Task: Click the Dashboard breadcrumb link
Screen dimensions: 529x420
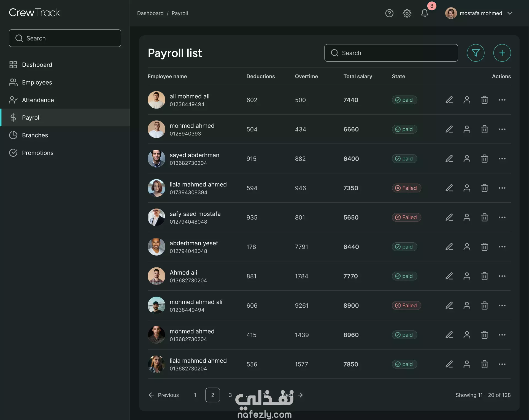Action: click(150, 13)
